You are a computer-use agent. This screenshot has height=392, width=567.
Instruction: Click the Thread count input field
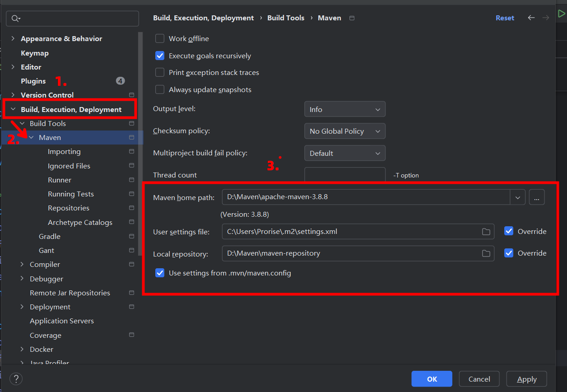[344, 175]
